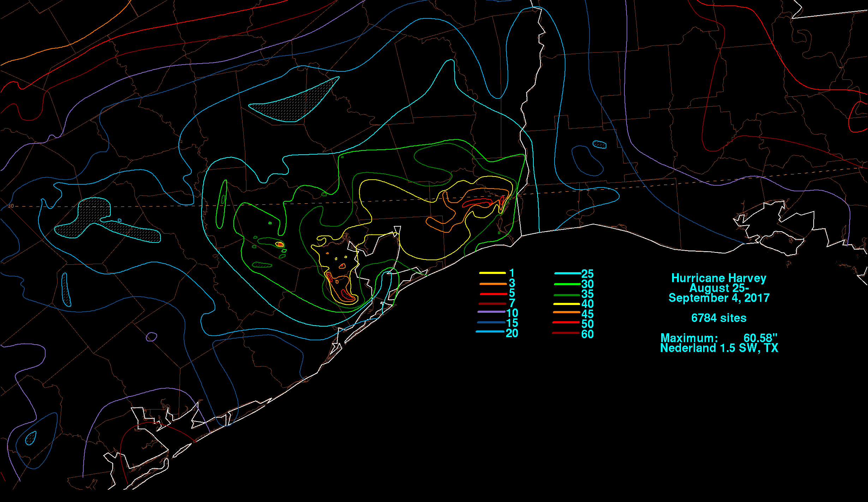Click the dark green 35-inch legend line

(x=567, y=295)
